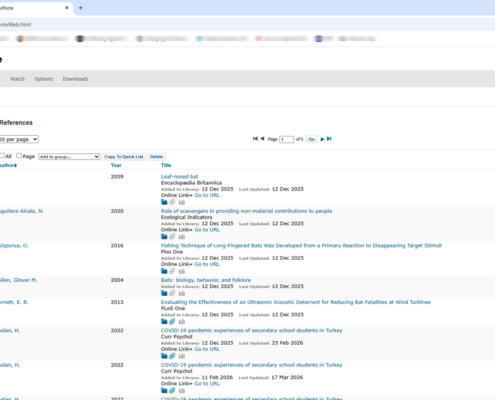Open chart icon under Bats: biology, behavior reference
Screen dimensions: 495x400
click(x=182, y=293)
